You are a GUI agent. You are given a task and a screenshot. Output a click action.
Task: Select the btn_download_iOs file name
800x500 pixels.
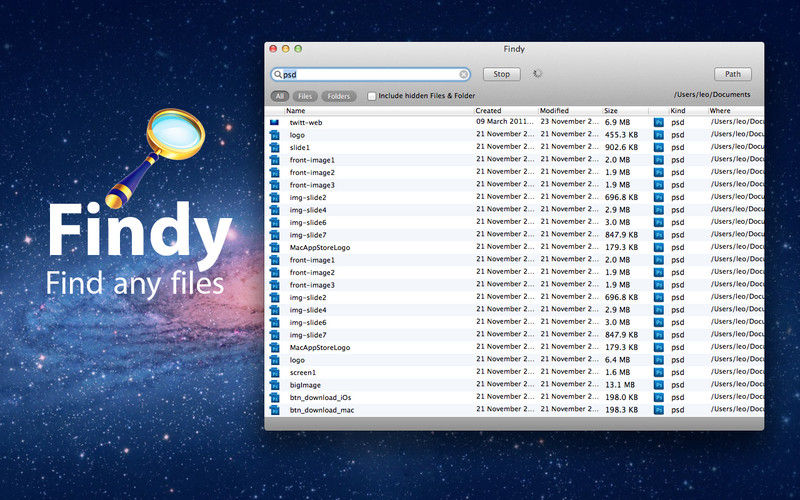coord(320,397)
